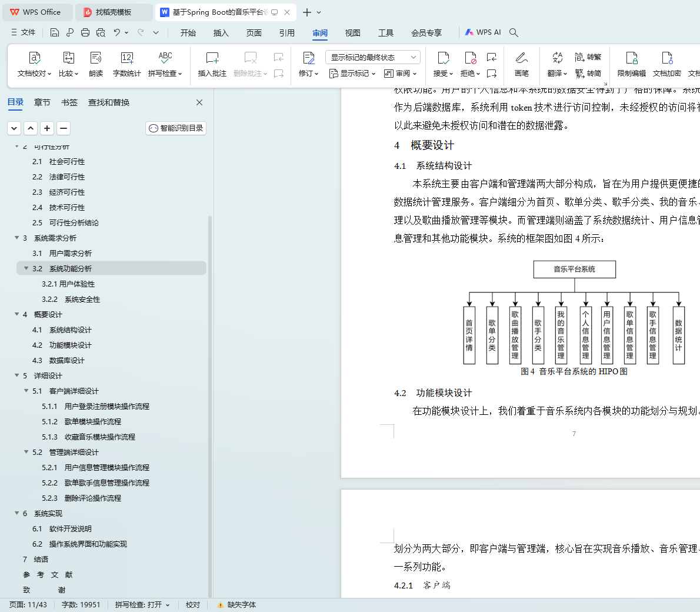Click the navigation pane vertical scrollbar
Image resolution: width=700 pixels, height=612 pixels.
coord(210,407)
